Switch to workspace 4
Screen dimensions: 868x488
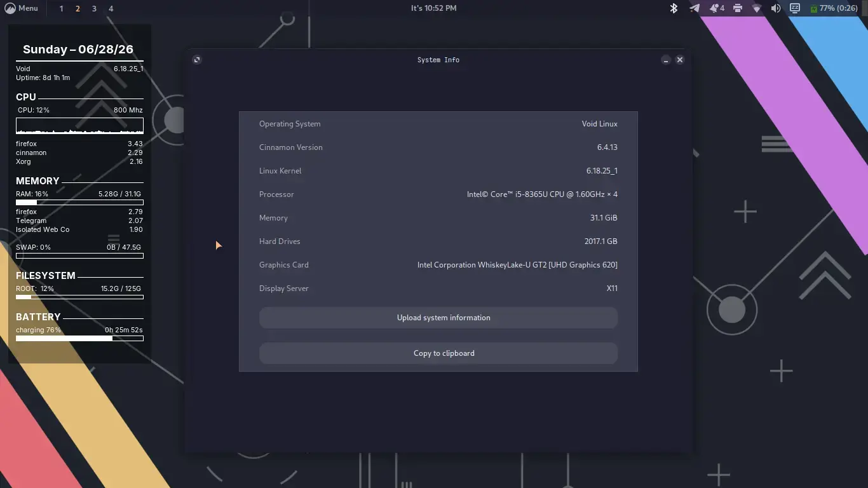click(111, 9)
